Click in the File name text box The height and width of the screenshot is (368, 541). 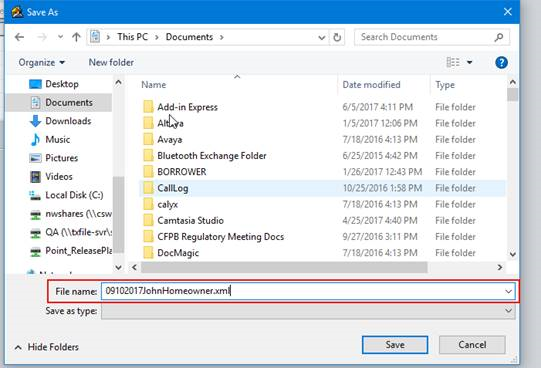[302, 291]
